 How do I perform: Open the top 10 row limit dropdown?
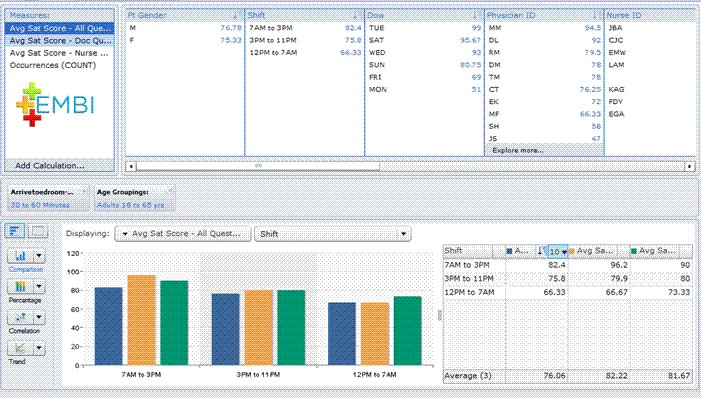[557, 252]
